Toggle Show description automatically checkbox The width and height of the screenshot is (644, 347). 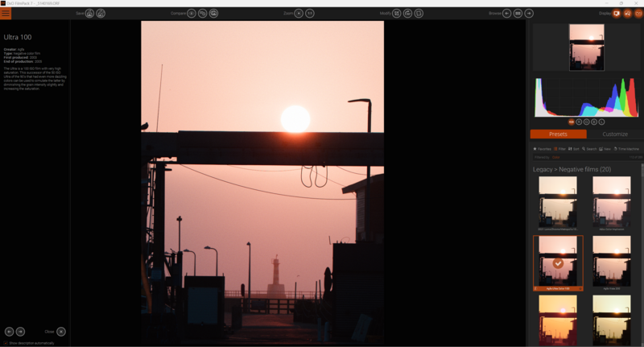coord(5,343)
